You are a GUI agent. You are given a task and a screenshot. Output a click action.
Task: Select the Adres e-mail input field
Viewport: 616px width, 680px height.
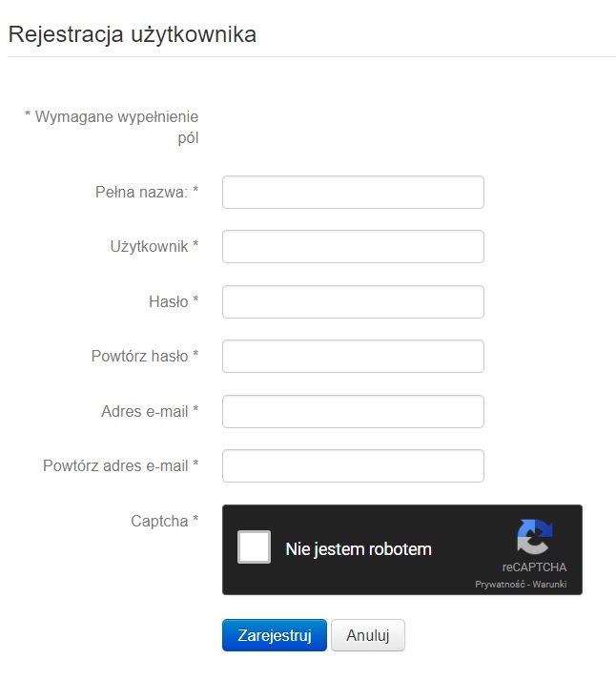coord(353,411)
